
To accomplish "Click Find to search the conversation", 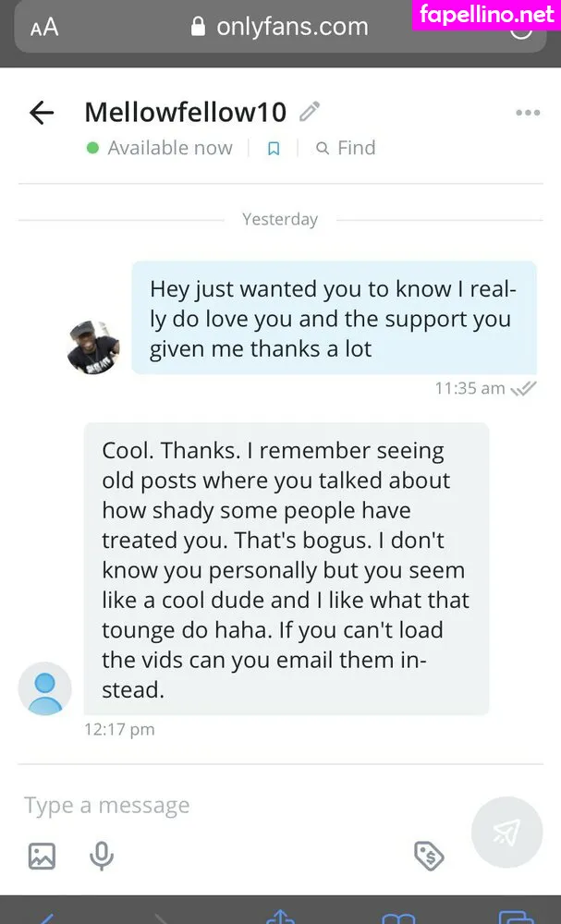I will click(346, 148).
